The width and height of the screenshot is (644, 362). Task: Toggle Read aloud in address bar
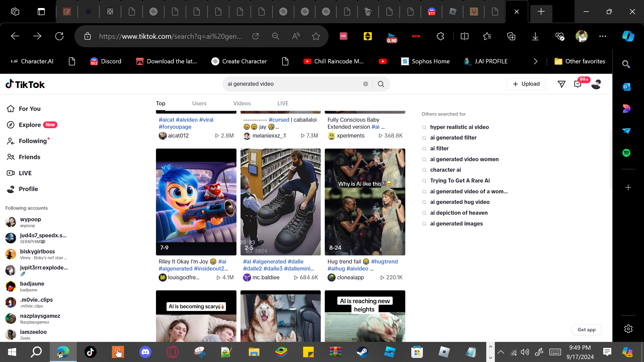[x=296, y=36]
